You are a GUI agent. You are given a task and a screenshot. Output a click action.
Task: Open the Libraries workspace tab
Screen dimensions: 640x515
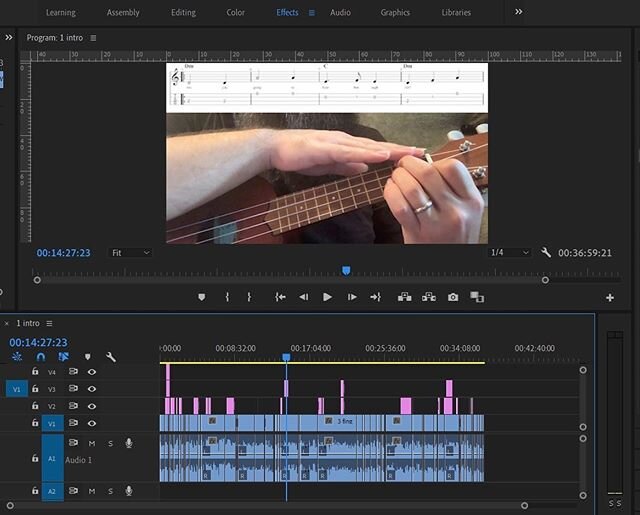(456, 13)
